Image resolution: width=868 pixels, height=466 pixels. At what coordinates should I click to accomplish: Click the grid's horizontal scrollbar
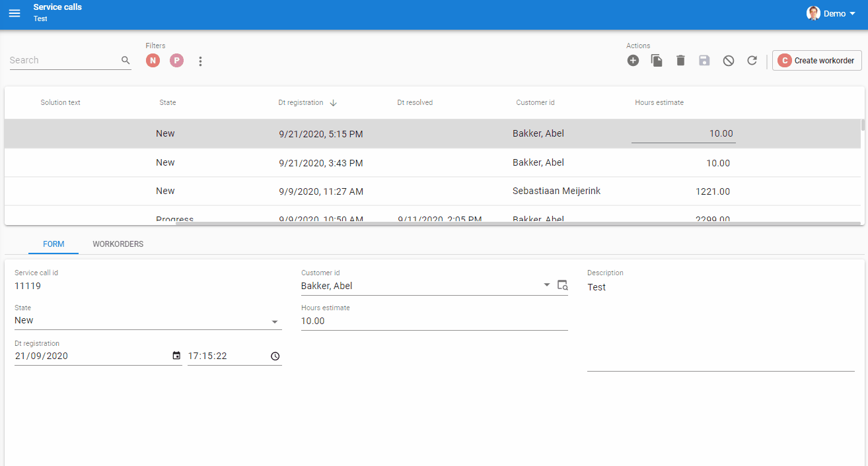click(518, 223)
